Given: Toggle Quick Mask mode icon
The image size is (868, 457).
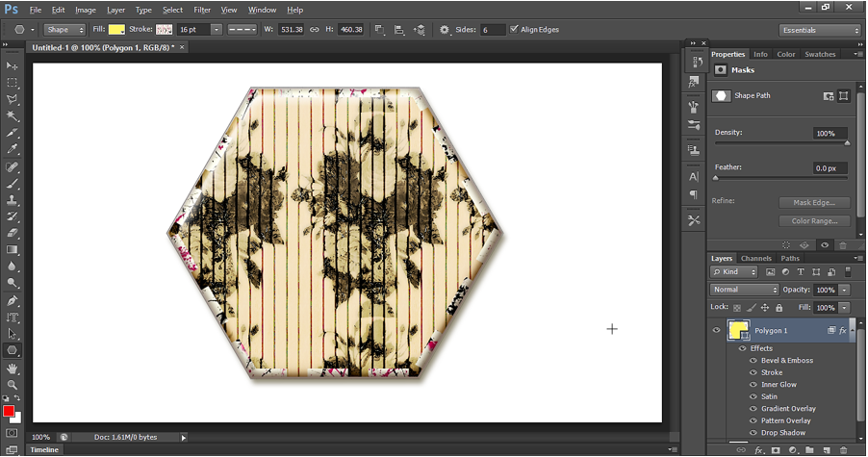Looking at the screenshot, I should click(x=12, y=433).
